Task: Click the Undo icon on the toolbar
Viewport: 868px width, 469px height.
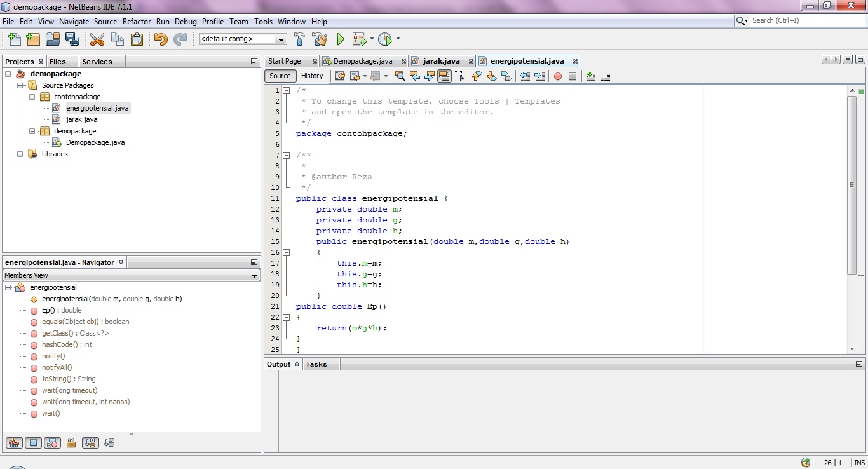Action: point(161,39)
